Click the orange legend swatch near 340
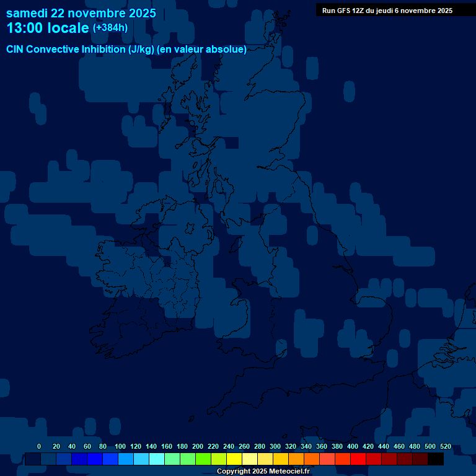The image size is (476, 476). click(312, 459)
